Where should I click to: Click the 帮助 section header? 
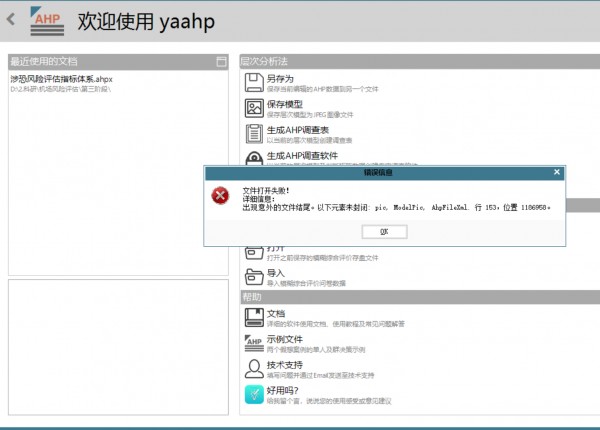coord(419,297)
